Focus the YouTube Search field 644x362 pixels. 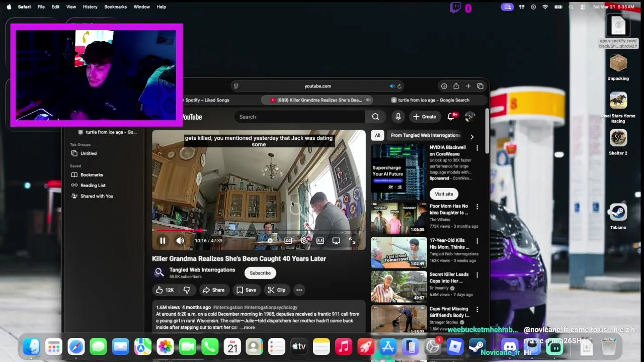pyautogui.click(x=300, y=117)
